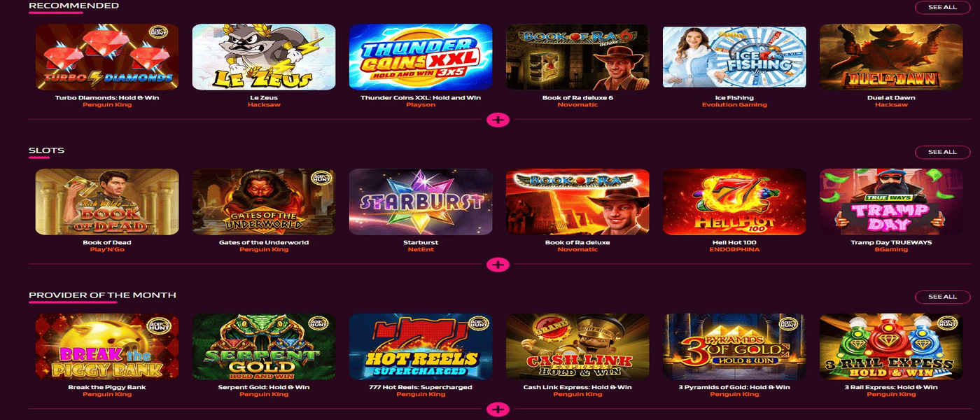
Task: Launch the Starburst slot tile
Action: pyautogui.click(x=421, y=202)
